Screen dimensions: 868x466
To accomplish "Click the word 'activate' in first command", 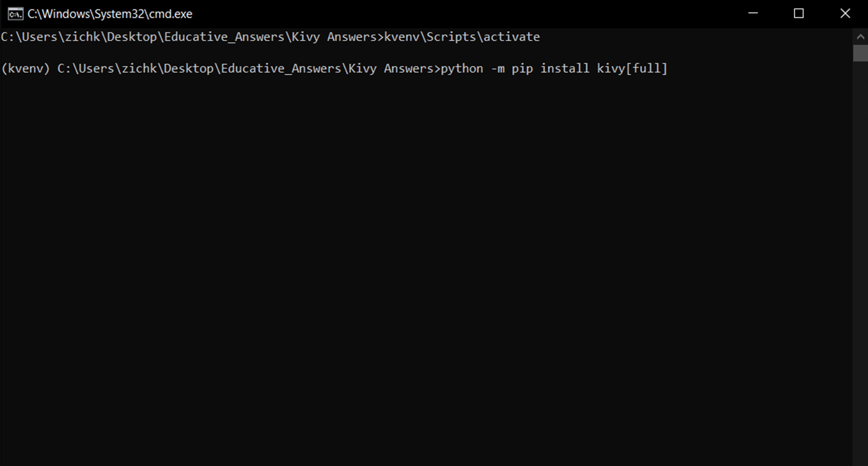I will click(x=511, y=37).
